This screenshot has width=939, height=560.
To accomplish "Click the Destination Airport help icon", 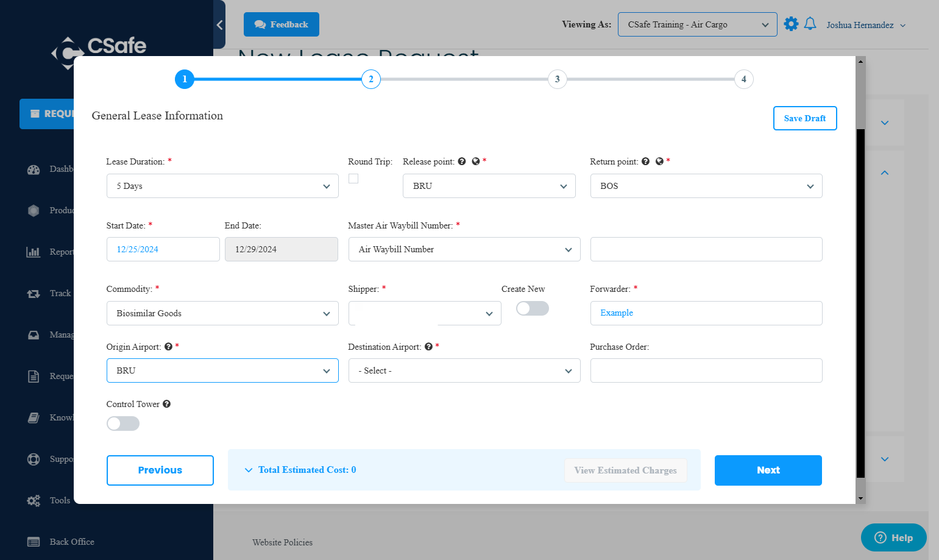I will (x=428, y=347).
